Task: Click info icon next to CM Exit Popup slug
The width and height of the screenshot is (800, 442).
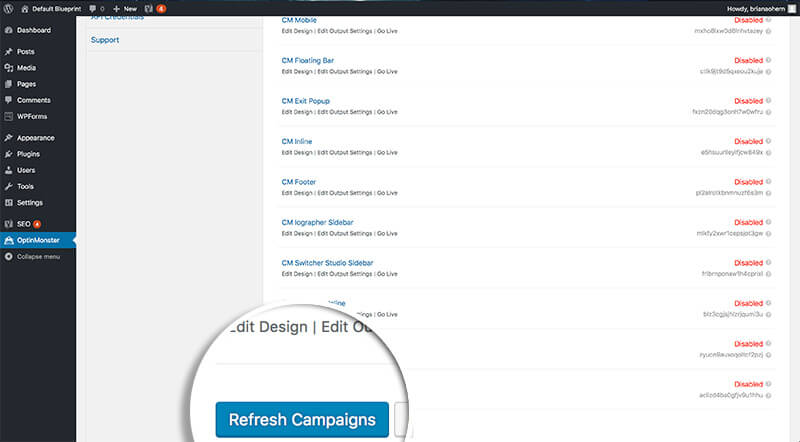Action: (768, 112)
